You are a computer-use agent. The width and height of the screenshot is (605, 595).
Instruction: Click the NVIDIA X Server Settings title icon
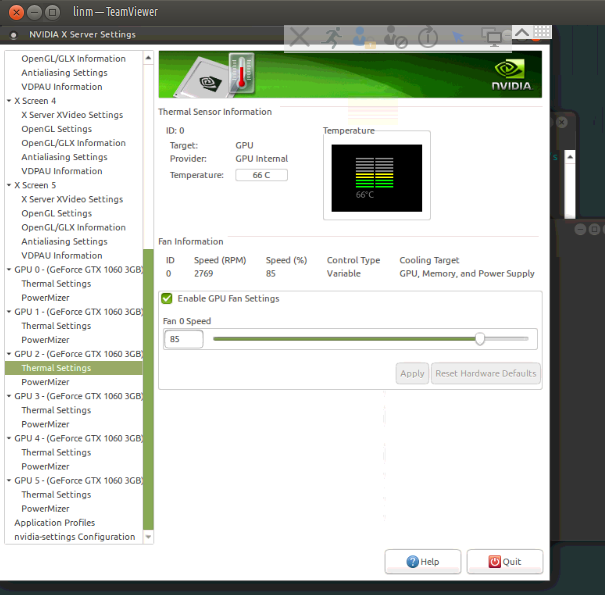tap(14, 35)
